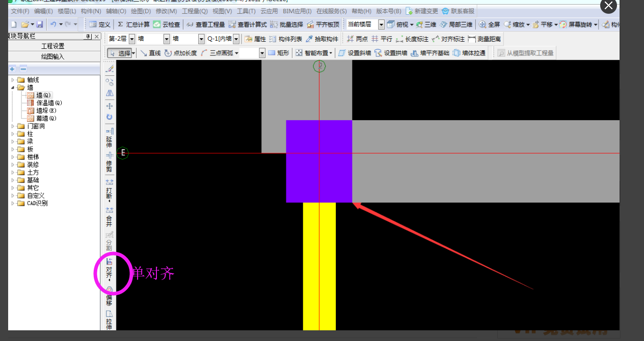Open 俯视 view dropdown arrow

click(412, 24)
